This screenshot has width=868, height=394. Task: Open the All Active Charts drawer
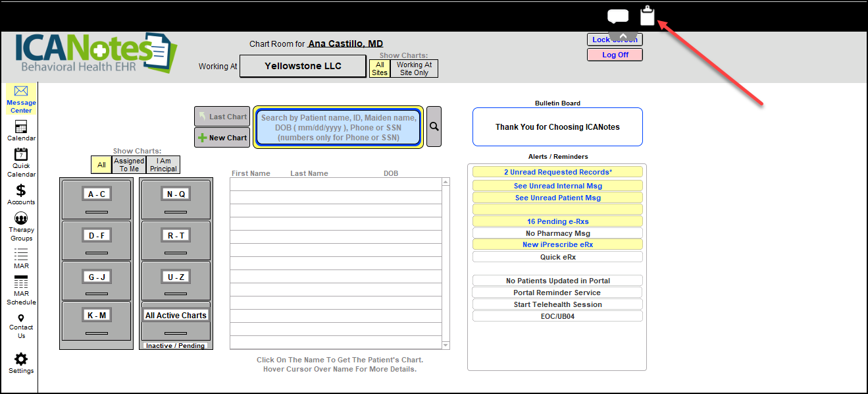click(x=176, y=316)
